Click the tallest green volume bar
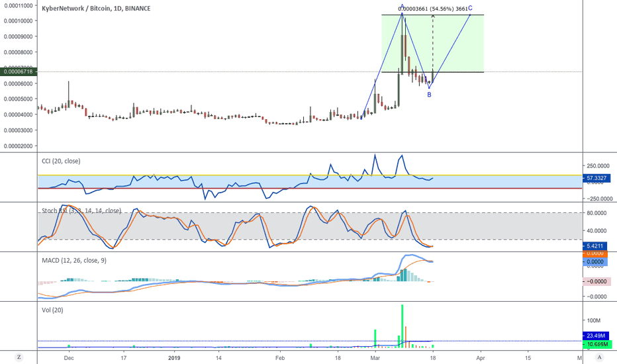Screen dimensions: 617x364 [x=402, y=326]
